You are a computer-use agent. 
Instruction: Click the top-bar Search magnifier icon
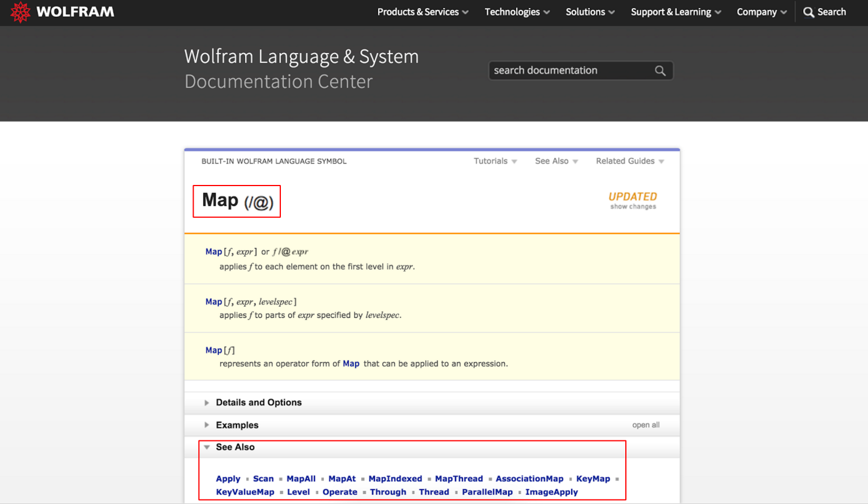pyautogui.click(x=808, y=12)
